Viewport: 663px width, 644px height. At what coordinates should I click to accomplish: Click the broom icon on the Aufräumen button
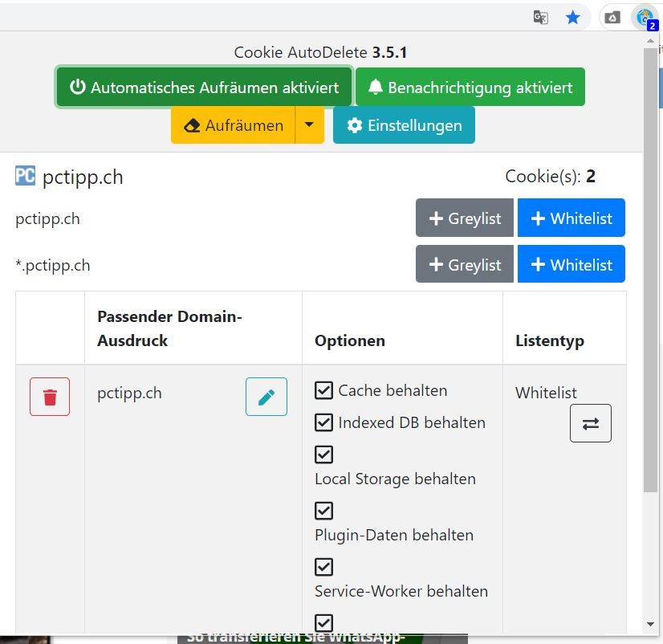point(191,125)
